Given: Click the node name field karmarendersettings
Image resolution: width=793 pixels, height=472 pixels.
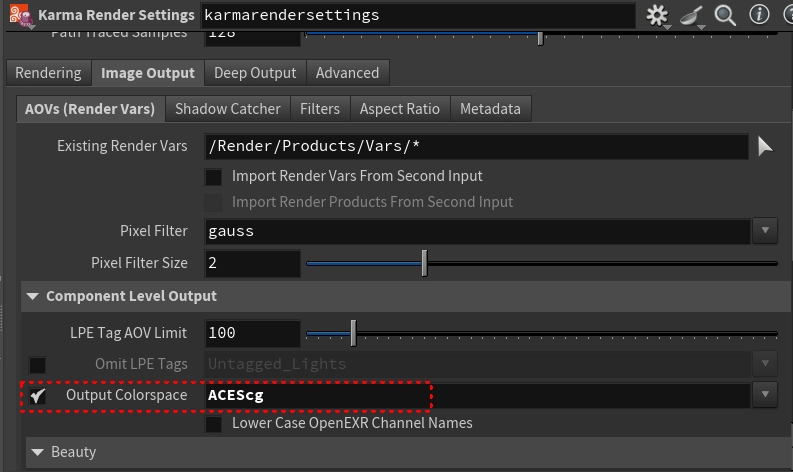Looking at the screenshot, I should point(418,15).
